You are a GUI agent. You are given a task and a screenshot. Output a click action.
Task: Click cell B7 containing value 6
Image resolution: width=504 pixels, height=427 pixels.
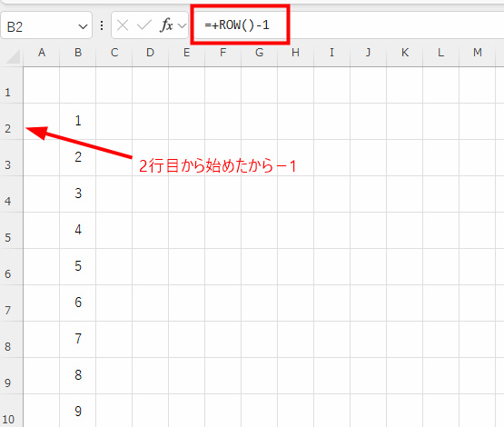coord(78,303)
